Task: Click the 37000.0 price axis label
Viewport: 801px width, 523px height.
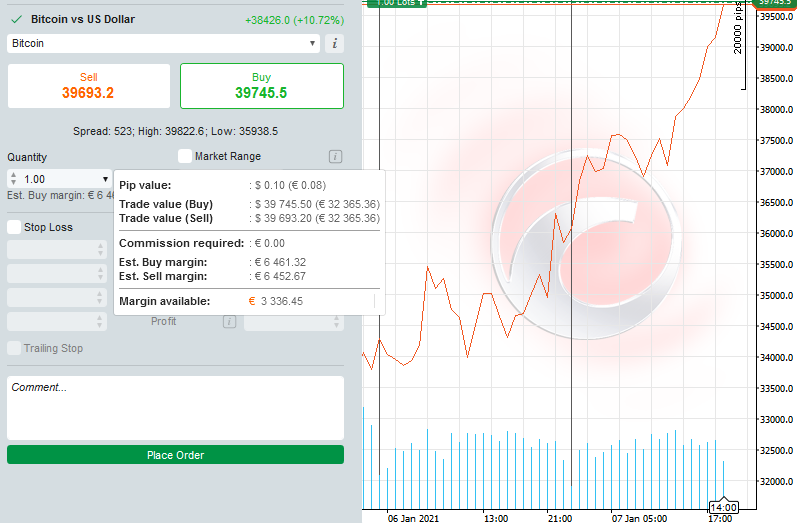Action: pos(776,172)
